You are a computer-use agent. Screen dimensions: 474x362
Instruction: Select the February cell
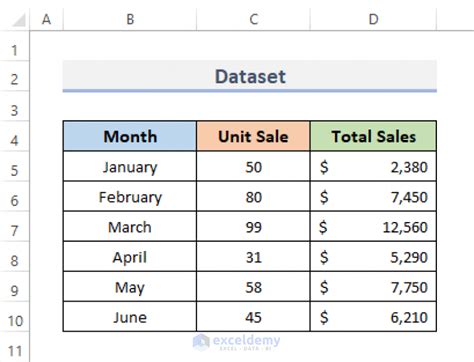coord(130,197)
